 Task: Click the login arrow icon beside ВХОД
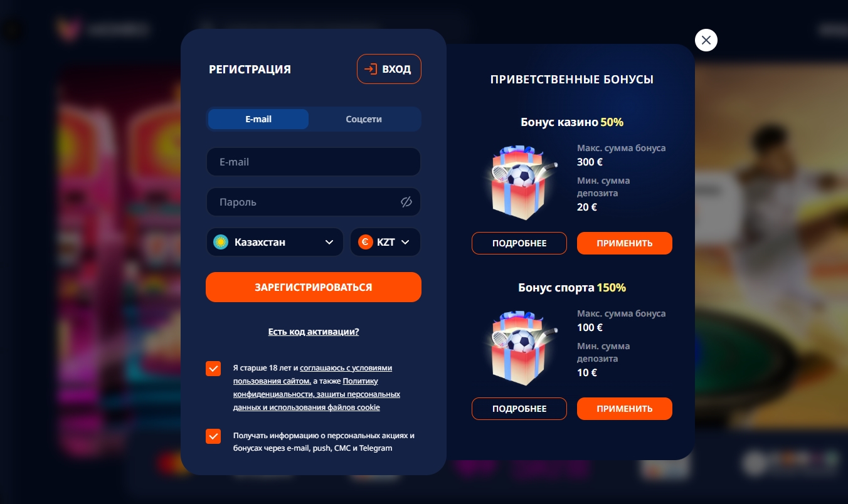coord(371,69)
